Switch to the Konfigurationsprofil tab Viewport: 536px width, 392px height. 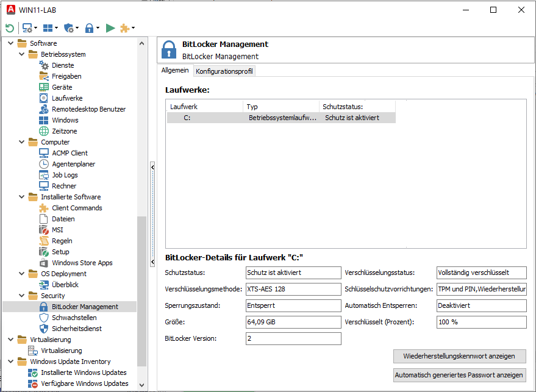tap(224, 71)
